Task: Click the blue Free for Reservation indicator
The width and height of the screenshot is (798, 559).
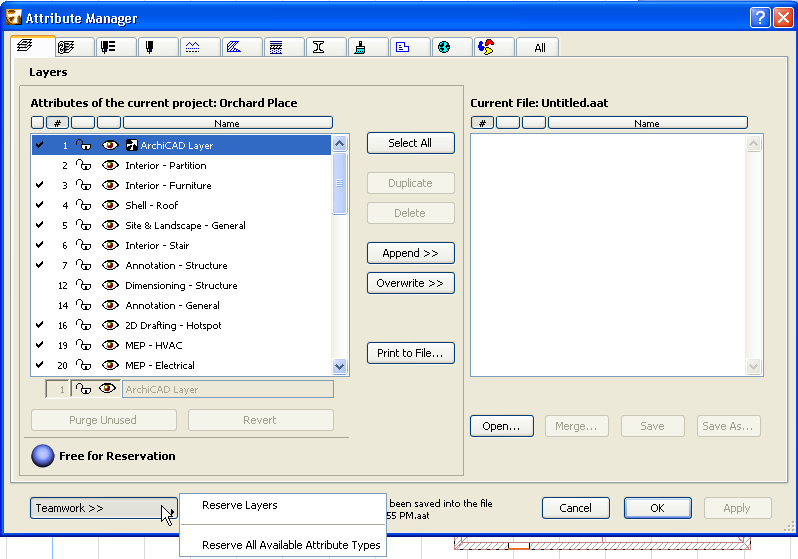Action: click(42, 456)
